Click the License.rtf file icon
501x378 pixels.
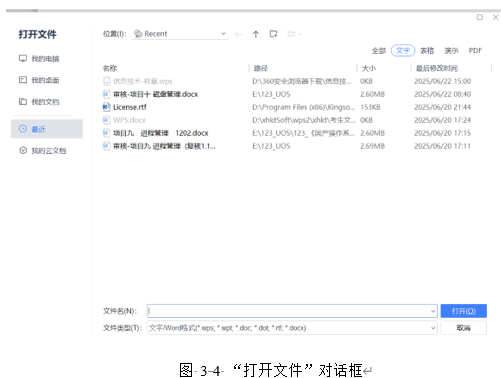106,107
